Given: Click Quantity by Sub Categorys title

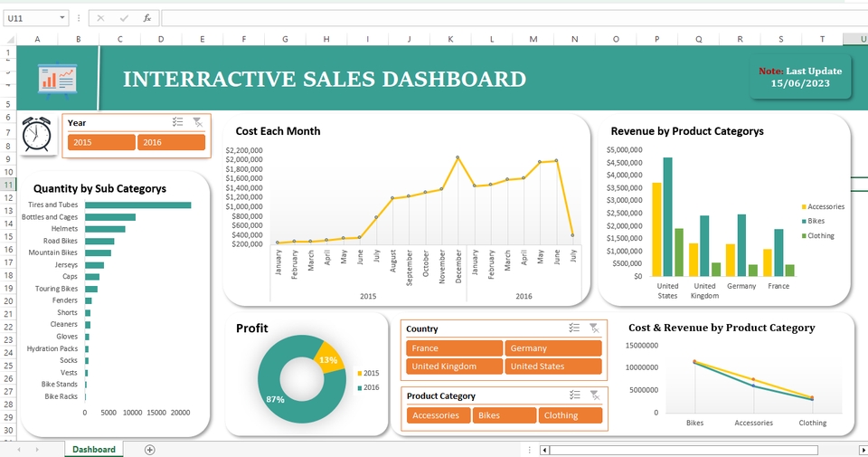Looking at the screenshot, I should click(99, 188).
